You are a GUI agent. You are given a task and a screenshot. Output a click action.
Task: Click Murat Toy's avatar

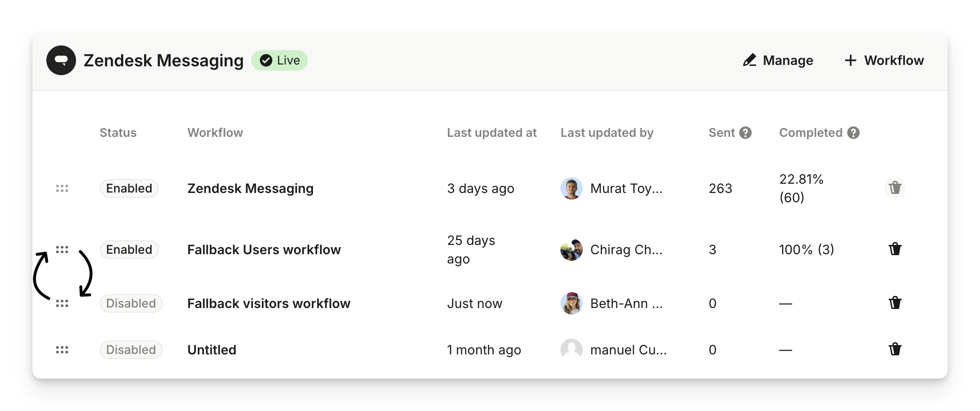click(x=572, y=188)
